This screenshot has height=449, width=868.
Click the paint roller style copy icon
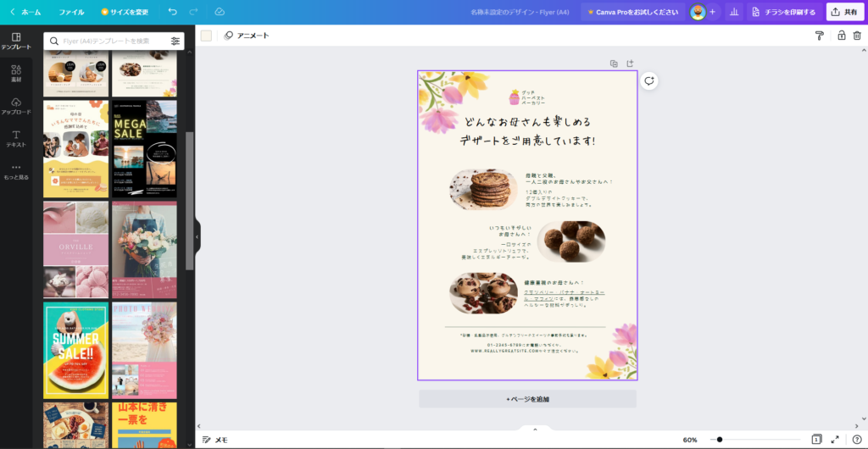coord(819,36)
